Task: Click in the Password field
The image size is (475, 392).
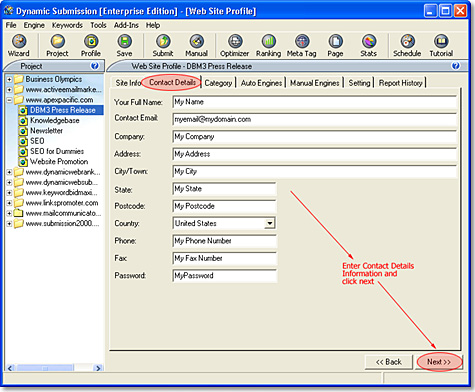Action: point(225,276)
